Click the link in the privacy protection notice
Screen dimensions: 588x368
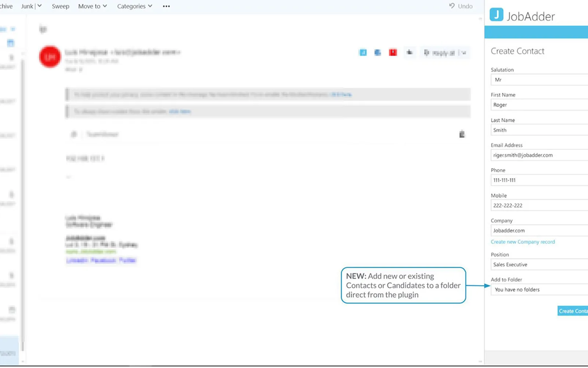(341, 95)
